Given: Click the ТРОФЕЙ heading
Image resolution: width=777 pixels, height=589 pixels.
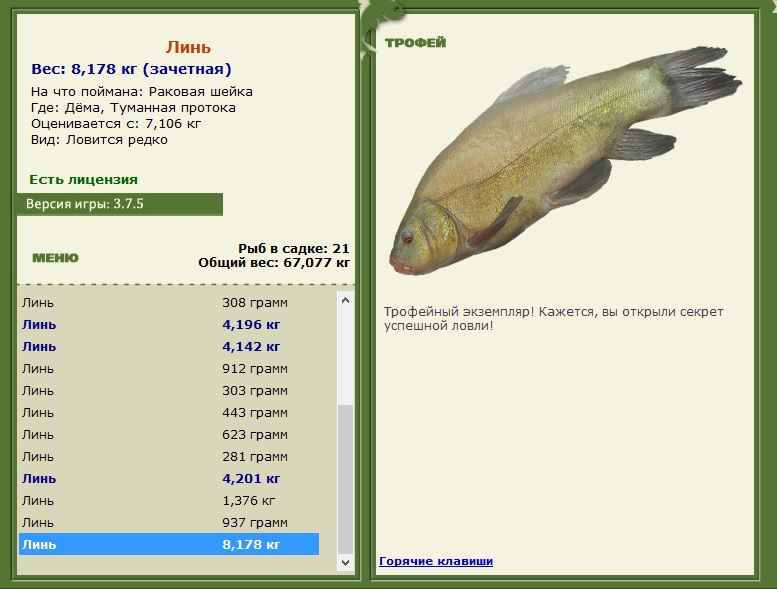Looking at the screenshot, I should (415, 43).
